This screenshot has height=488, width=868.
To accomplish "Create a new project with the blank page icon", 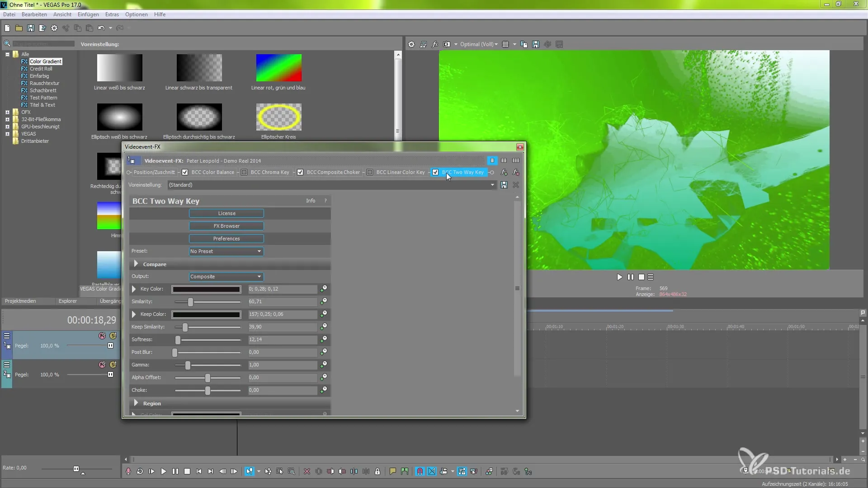I will [x=7, y=28].
